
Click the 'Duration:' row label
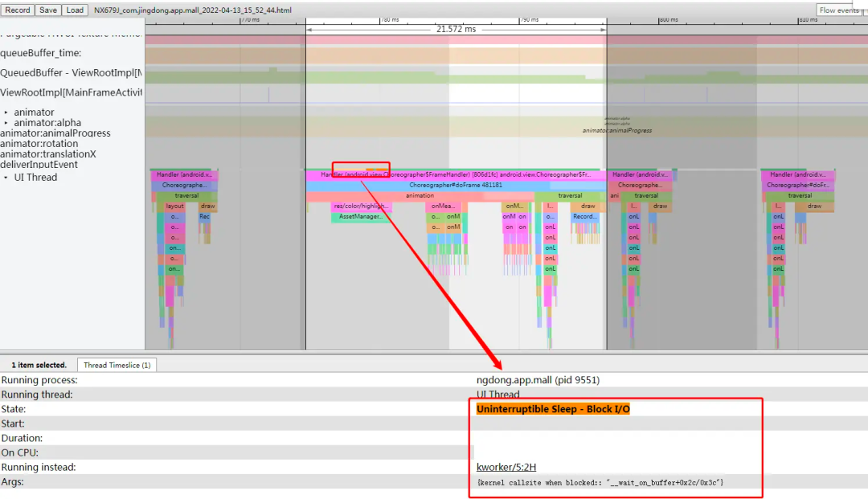click(22, 438)
